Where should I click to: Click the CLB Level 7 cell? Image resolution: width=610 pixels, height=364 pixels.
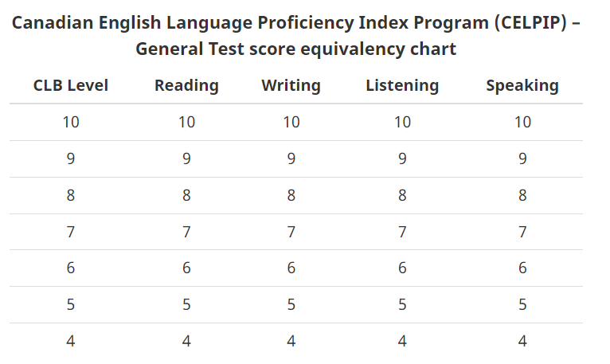(x=71, y=232)
